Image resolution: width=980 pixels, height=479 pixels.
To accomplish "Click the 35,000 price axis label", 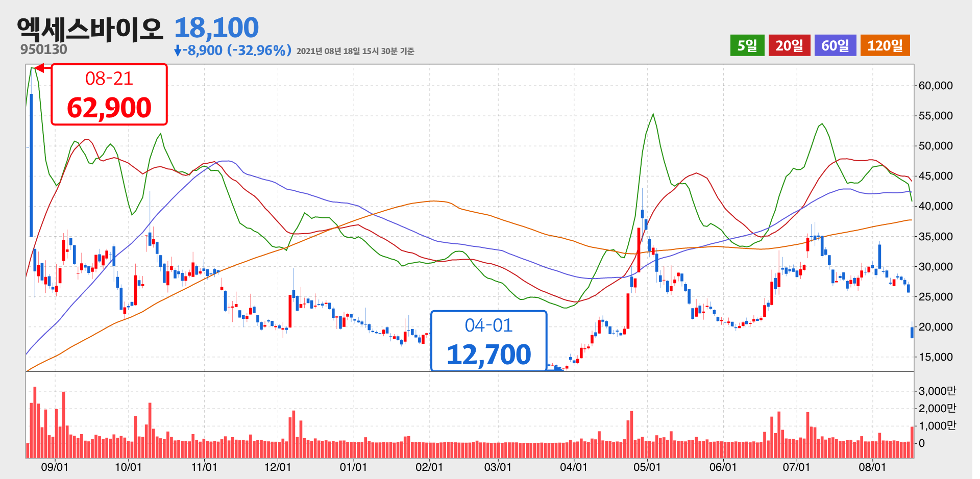I will click(936, 237).
